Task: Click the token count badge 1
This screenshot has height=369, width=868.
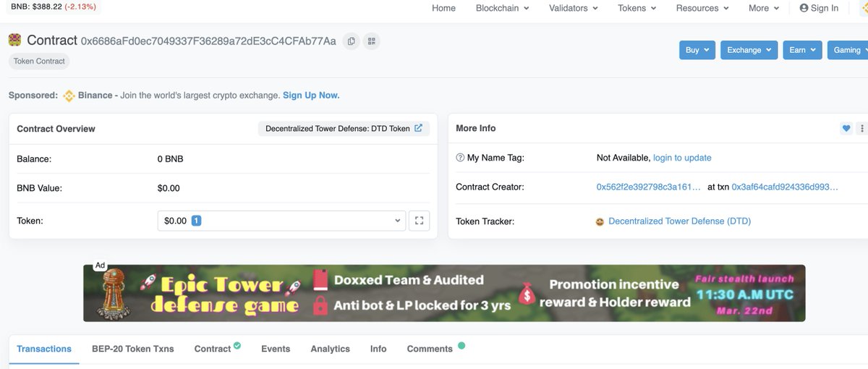Action: coord(196,221)
